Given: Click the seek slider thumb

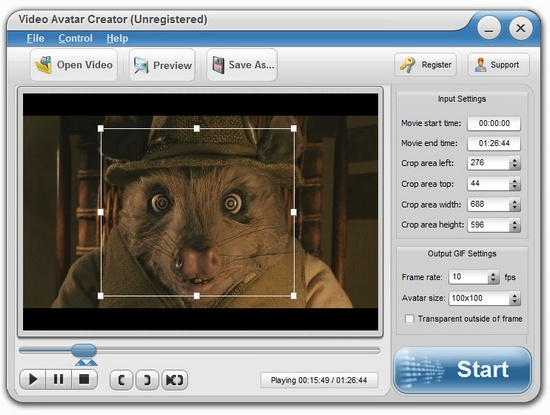Looking at the screenshot, I should coord(84,350).
